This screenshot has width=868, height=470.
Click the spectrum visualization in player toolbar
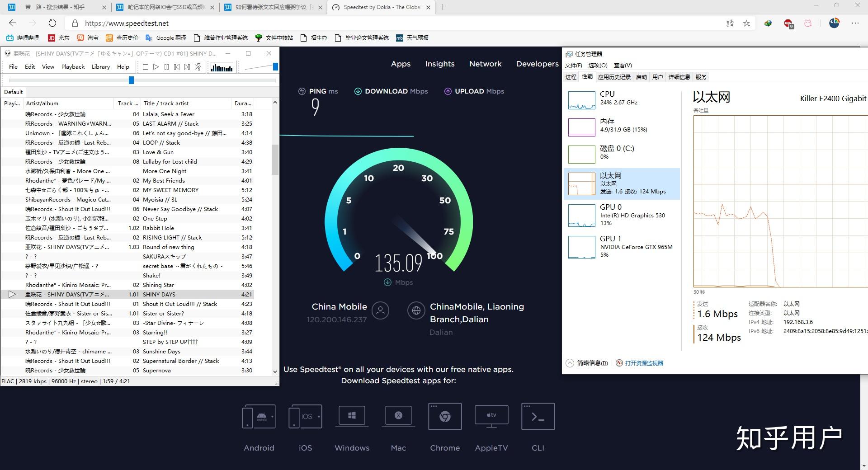222,67
